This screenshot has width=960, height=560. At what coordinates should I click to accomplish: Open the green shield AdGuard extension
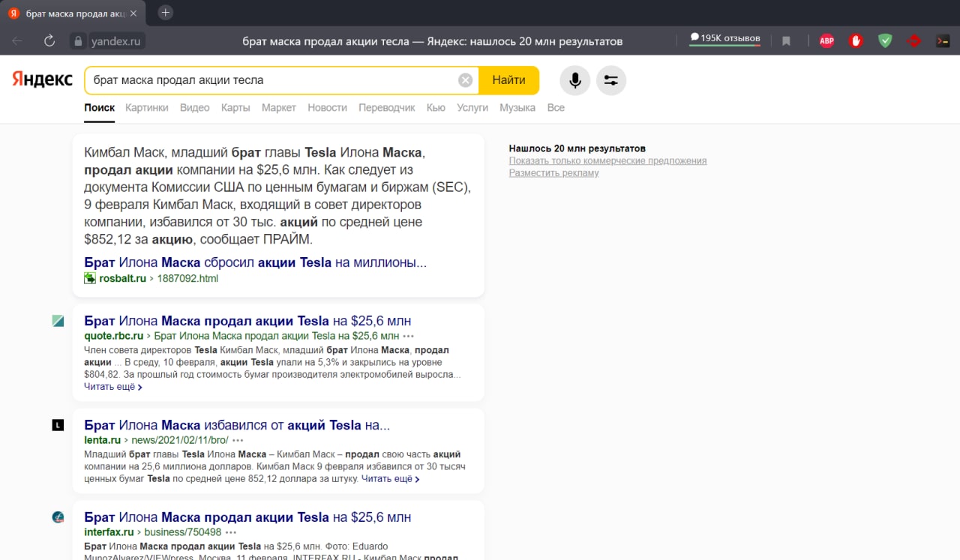click(885, 41)
